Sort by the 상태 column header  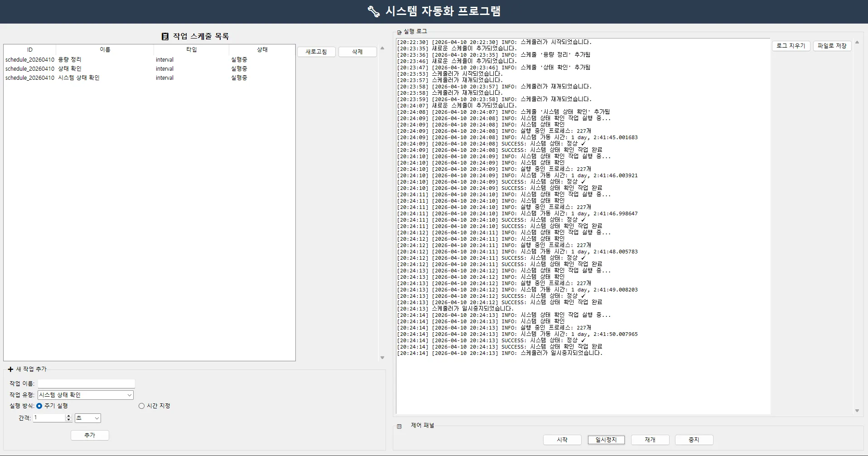point(262,50)
